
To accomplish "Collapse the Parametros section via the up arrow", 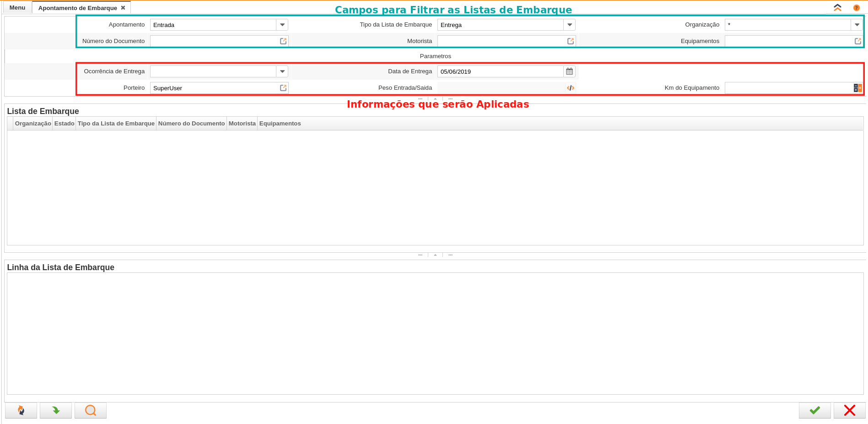I will click(x=434, y=98).
